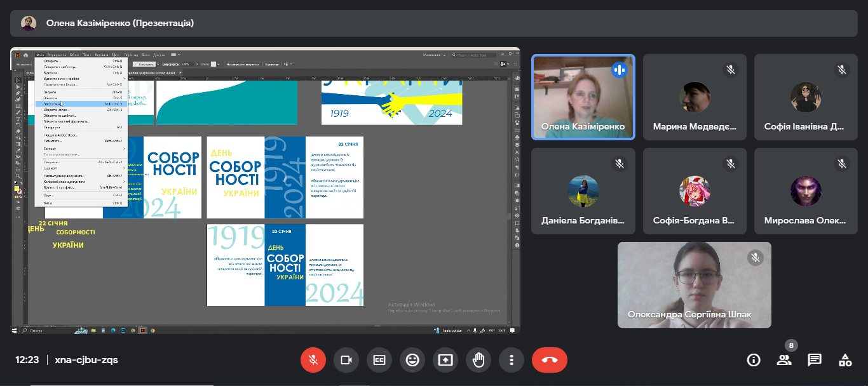Viewport: 868px width, 386px height.
Task: Click Windows search box in shared taskbar
Action: (54, 331)
